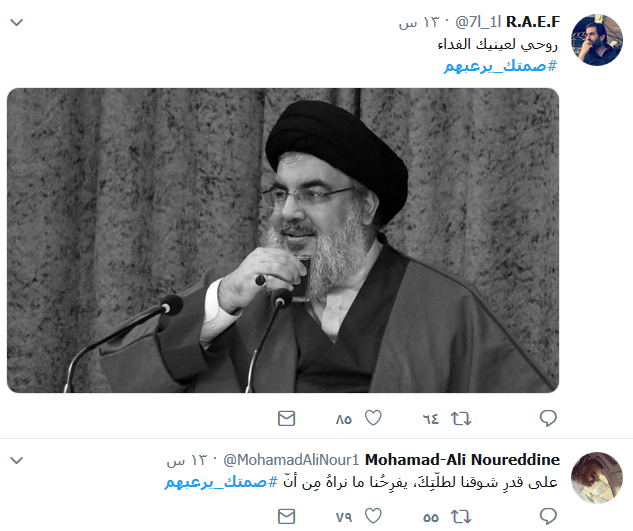Open the @7l_1l handle
The height and width of the screenshot is (531, 633).
tap(478, 22)
